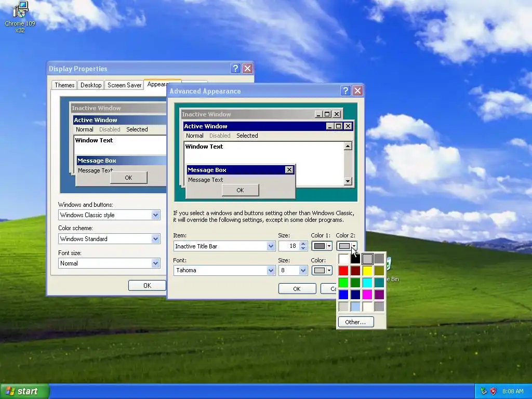Viewport: 532px width, 399px height.
Task: Decrease item Size with the down spinner arrow
Action: click(x=303, y=248)
